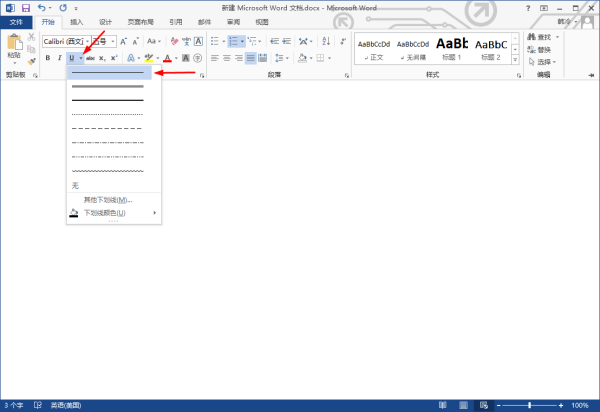Image resolution: width=600 pixels, height=412 pixels.
Task: Justify text alignment
Action: (251, 58)
